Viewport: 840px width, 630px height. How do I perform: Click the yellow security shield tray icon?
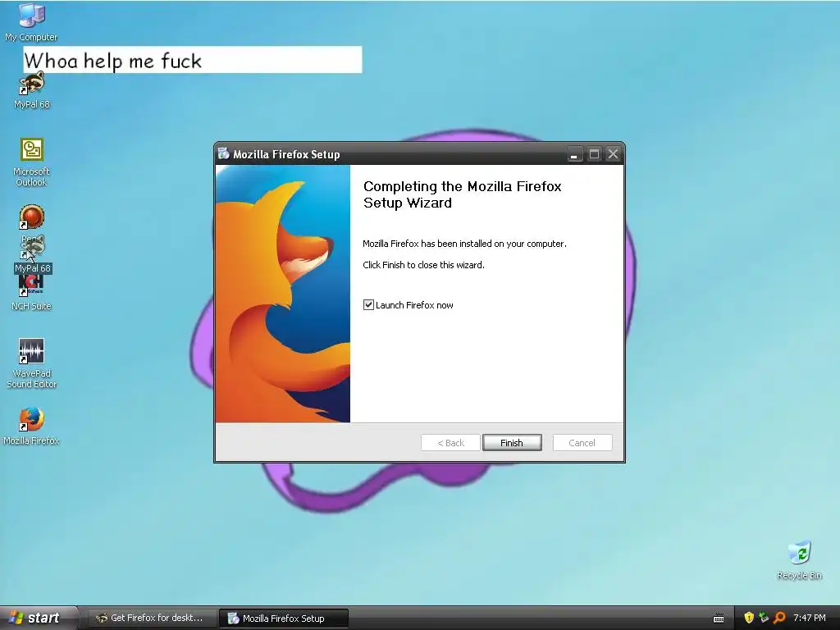click(749, 618)
